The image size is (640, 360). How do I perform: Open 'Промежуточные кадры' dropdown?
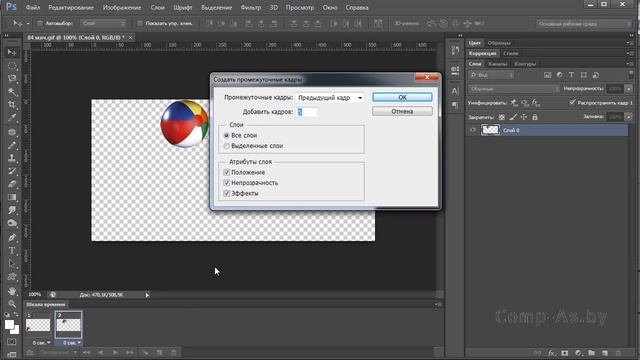pyautogui.click(x=330, y=98)
